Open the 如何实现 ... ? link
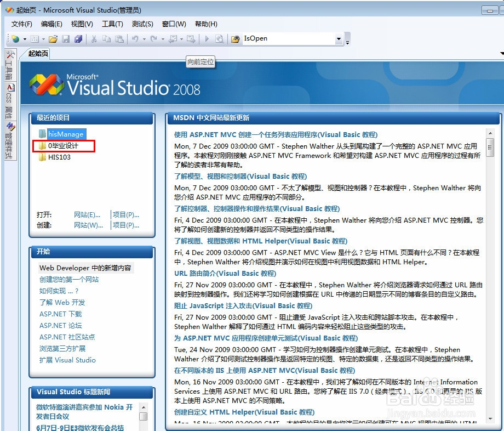Screen dimensions: 504x431 (59, 291)
